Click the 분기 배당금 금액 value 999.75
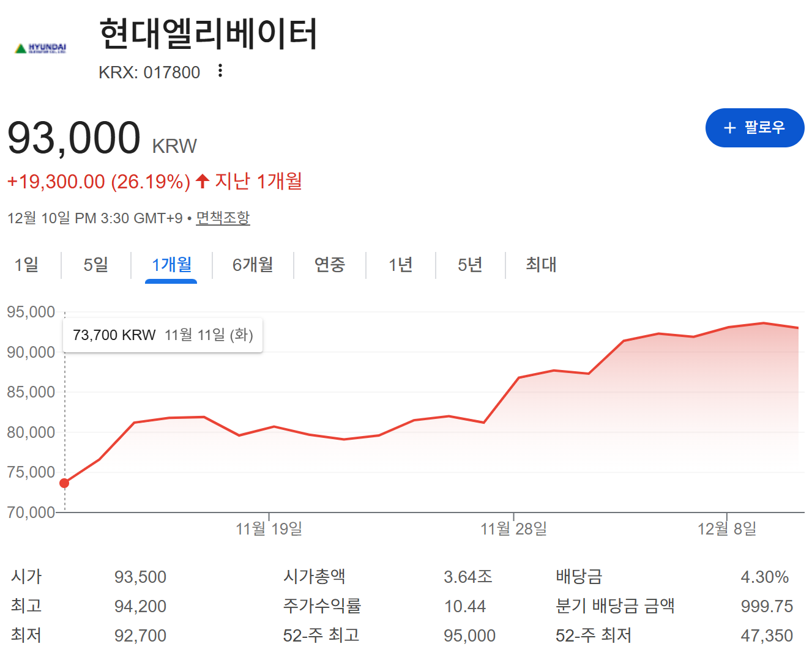Viewport: 812px width, 655px height. click(x=767, y=606)
